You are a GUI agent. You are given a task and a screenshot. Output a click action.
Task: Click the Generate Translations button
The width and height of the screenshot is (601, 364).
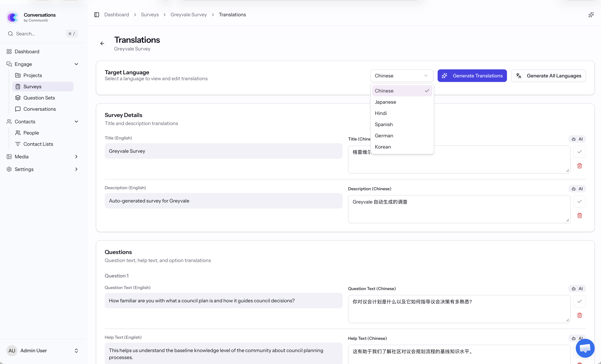(472, 76)
